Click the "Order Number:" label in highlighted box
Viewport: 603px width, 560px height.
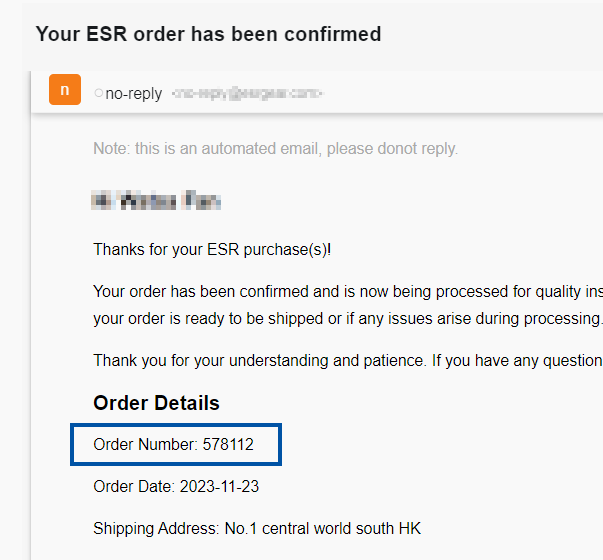click(145, 445)
